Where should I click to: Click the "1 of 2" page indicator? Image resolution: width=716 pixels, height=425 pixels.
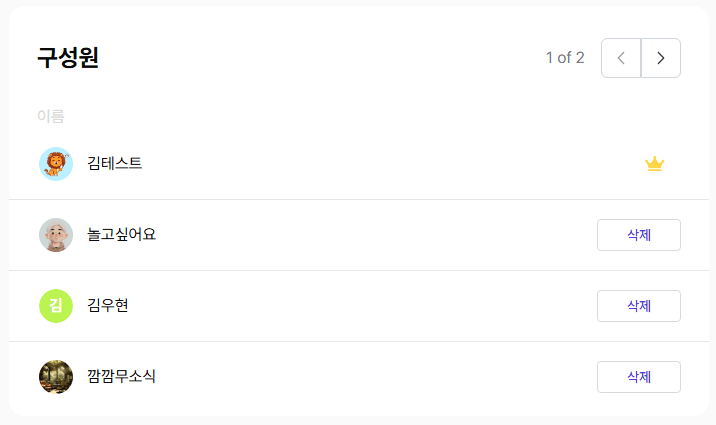tap(565, 58)
